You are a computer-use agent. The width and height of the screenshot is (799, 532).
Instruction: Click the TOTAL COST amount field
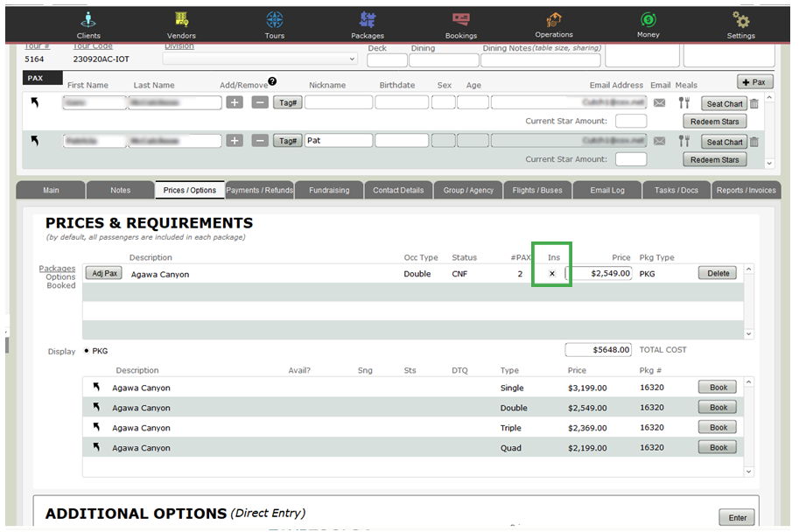point(597,349)
